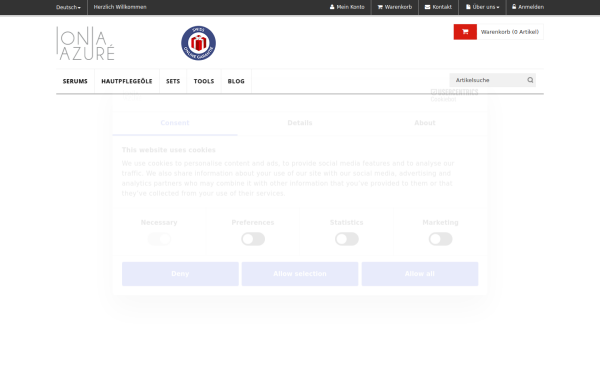Open the HAUTPFLEGEÖLE menu
The image size is (600, 375).
click(x=127, y=81)
